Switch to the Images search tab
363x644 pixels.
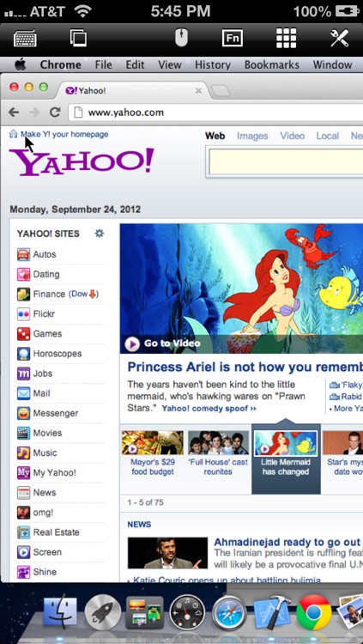pyautogui.click(x=252, y=136)
